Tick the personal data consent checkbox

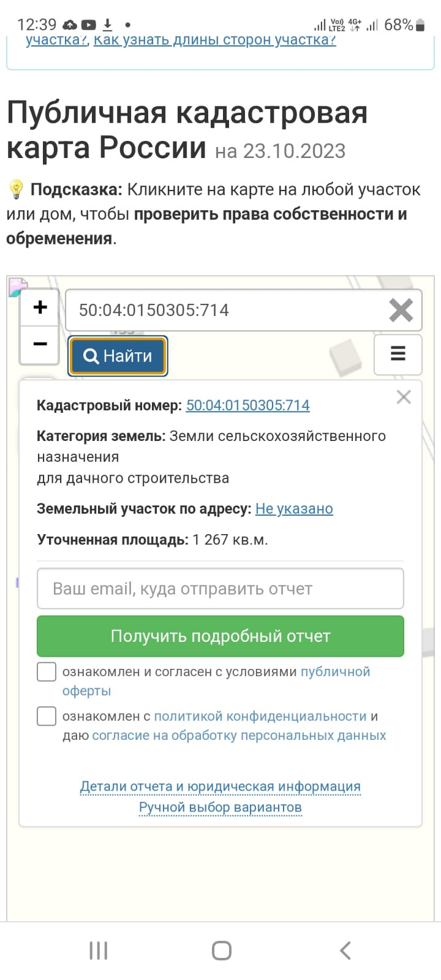[47, 716]
